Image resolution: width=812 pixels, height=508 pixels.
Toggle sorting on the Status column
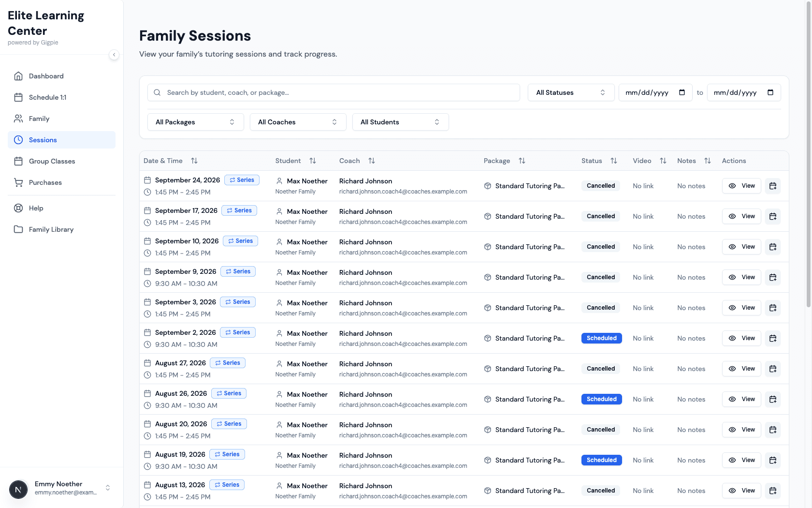(x=614, y=160)
